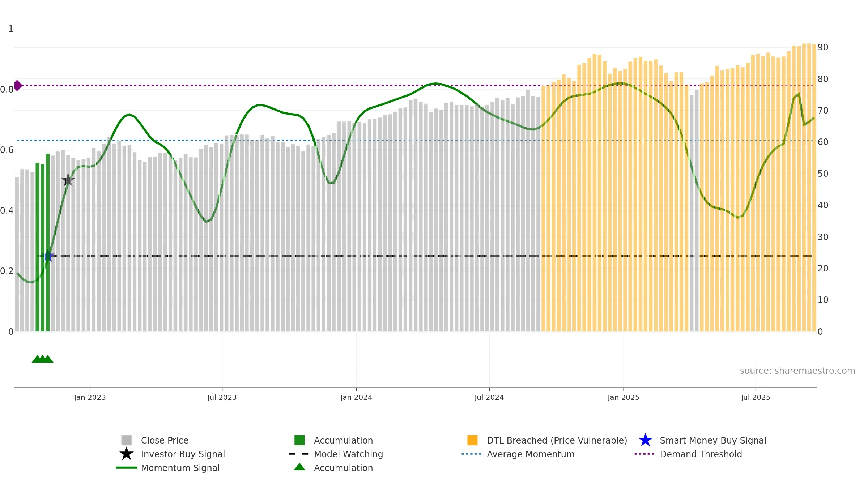
Task: Click the green accumulation triangles below chart
Action: pos(43,359)
